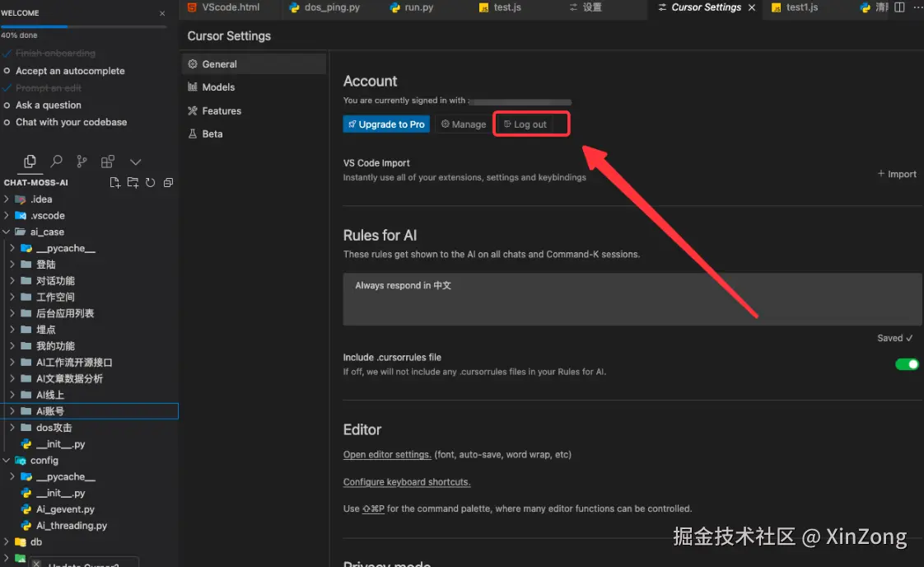Collapse all folders in explorer
This screenshot has width=924, height=567.
168,183
